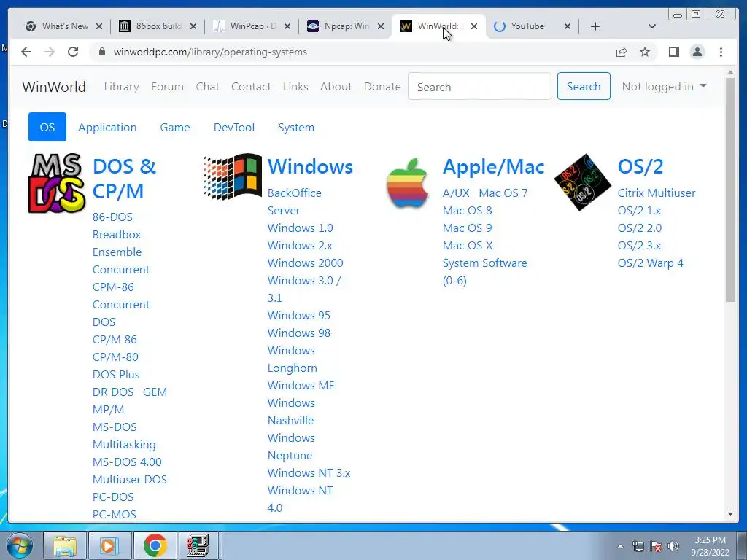Close the Npcap tab

point(381,26)
